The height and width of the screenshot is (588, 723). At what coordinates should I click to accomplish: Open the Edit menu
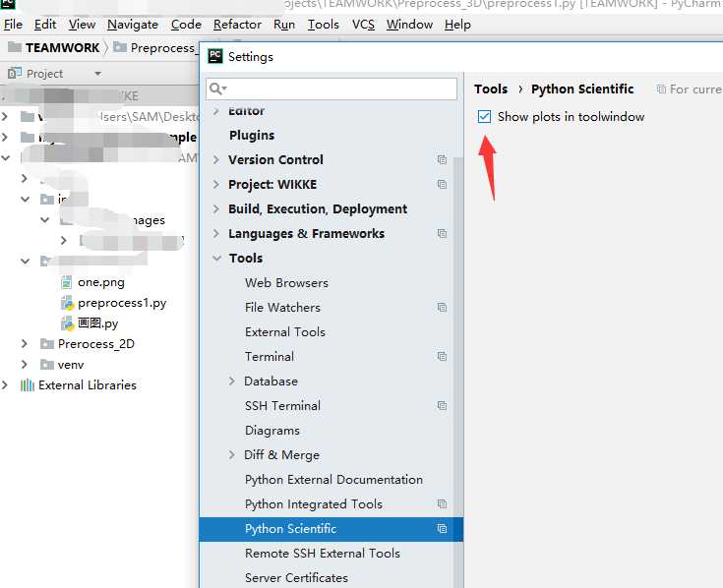[45, 25]
